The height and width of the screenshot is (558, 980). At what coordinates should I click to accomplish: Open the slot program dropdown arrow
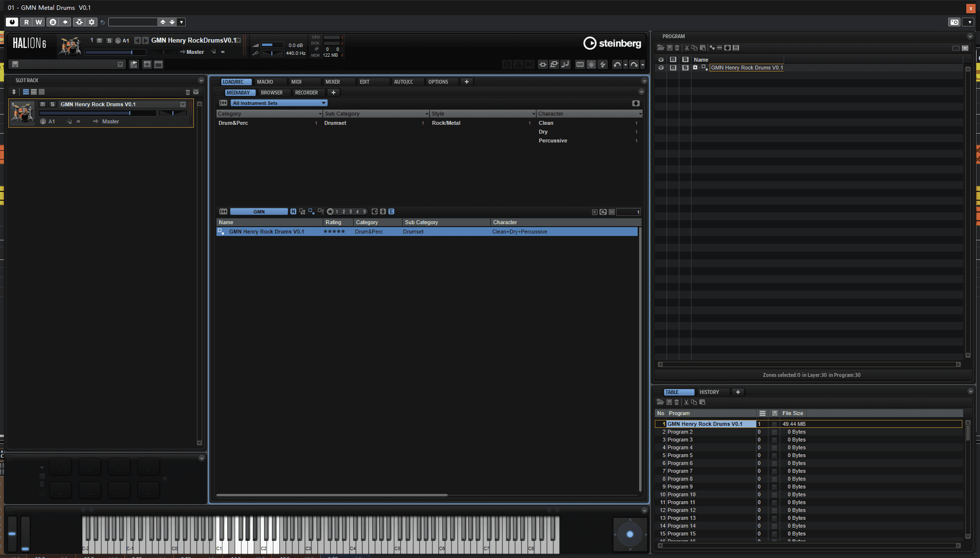pyautogui.click(x=183, y=104)
